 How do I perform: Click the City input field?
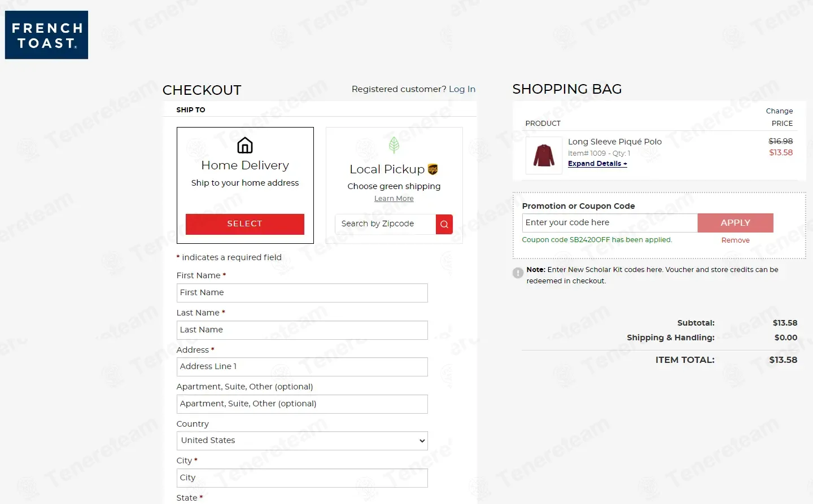(x=302, y=478)
